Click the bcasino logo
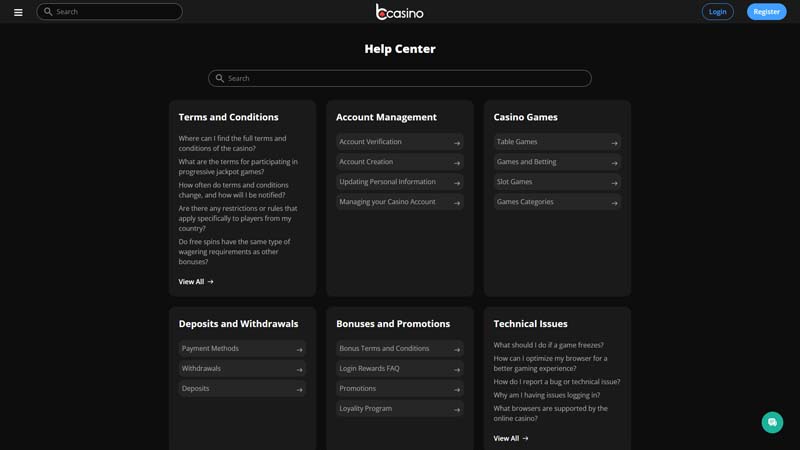 (x=399, y=12)
